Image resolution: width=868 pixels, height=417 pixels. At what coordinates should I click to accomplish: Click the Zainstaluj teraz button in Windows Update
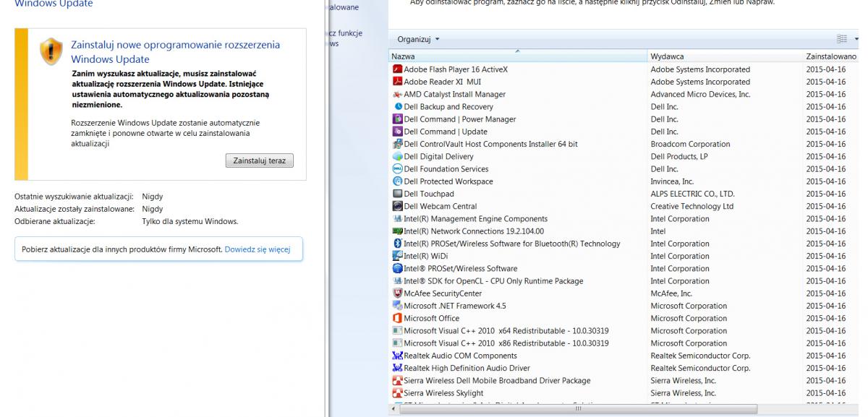pyautogui.click(x=259, y=160)
